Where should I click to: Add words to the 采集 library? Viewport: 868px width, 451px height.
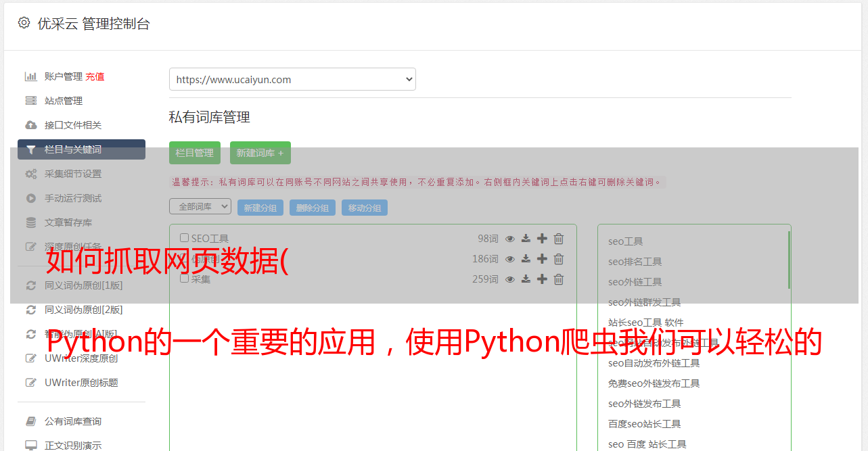click(542, 279)
